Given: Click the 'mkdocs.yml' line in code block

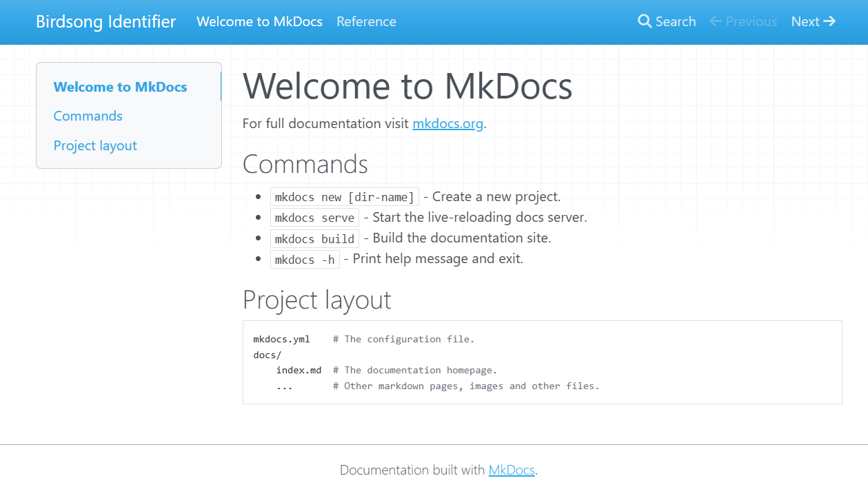Looking at the screenshot, I should pyautogui.click(x=281, y=339).
